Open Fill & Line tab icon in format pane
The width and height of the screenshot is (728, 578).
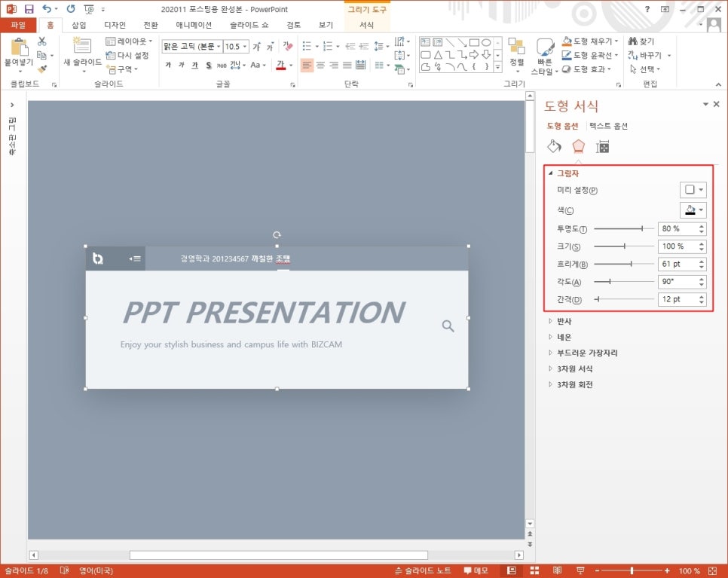click(x=554, y=147)
